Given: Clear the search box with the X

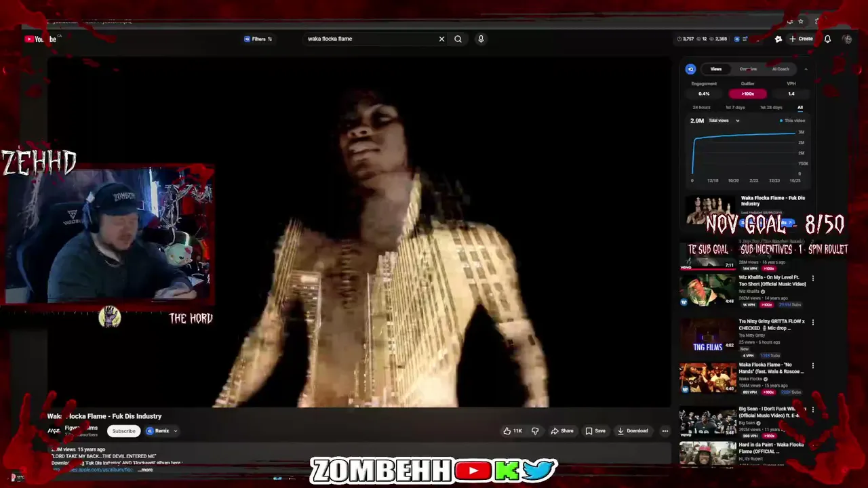Looking at the screenshot, I should click(441, 39).
